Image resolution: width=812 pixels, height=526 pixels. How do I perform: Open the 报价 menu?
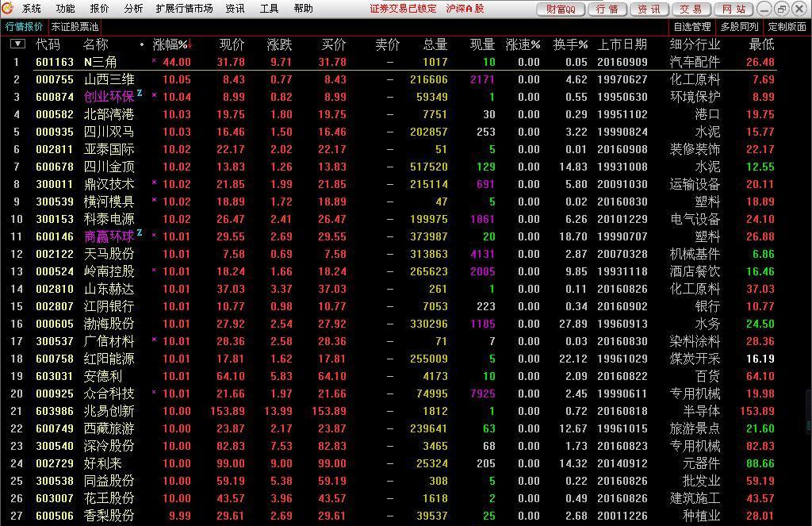coord(99,8)
